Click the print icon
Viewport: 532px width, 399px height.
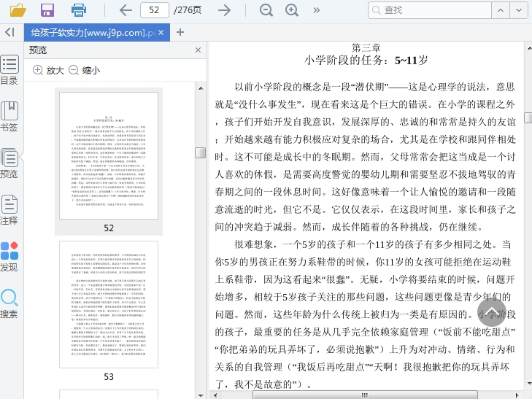click(79, 10)
